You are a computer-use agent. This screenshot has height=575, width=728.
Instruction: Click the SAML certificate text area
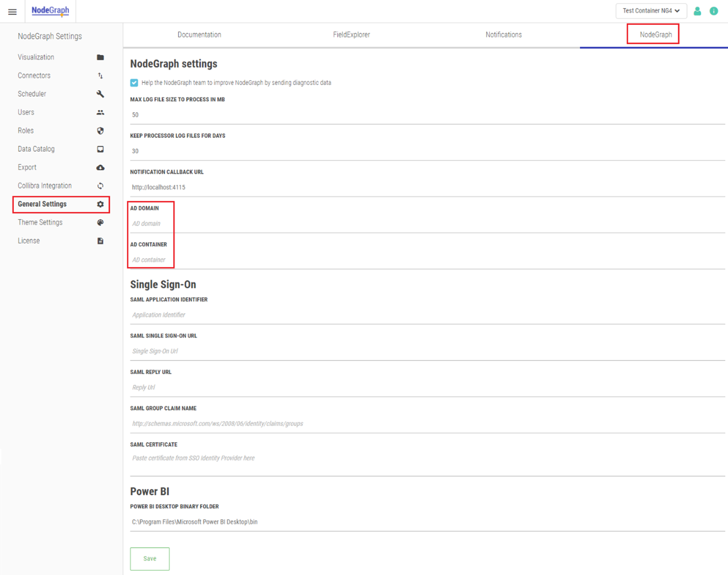click(427, 464)
